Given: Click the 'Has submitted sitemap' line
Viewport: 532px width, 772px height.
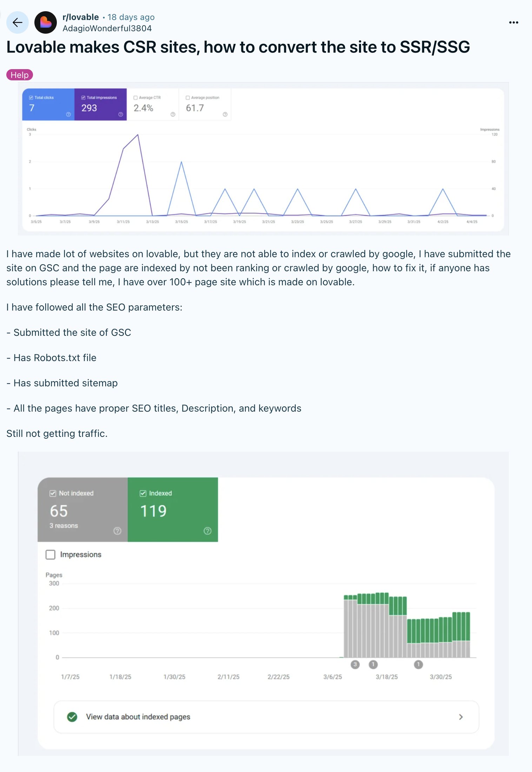Looking at the screenshot, I should pyautogui.click(x=62, y=383).
